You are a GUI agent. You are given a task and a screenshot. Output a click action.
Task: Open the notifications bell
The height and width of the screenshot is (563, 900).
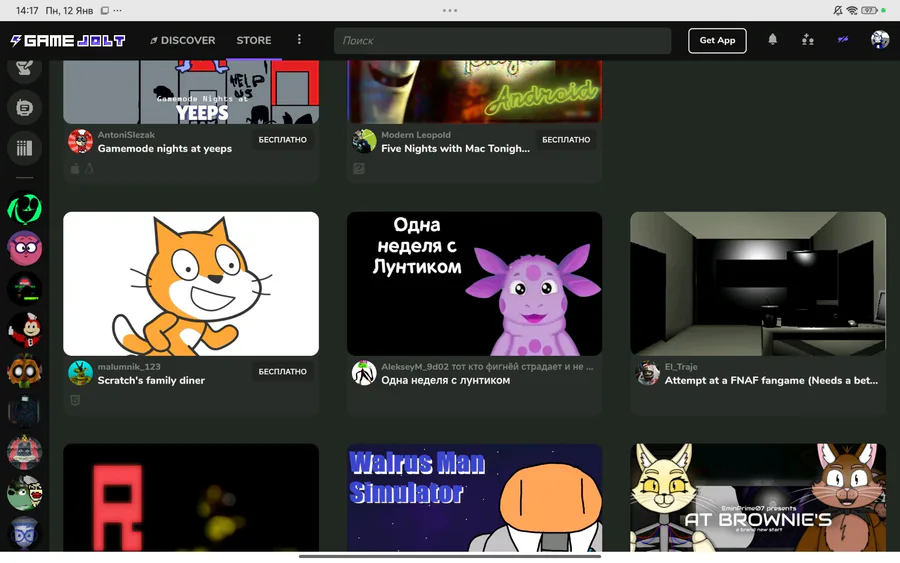tap(773, 40)
